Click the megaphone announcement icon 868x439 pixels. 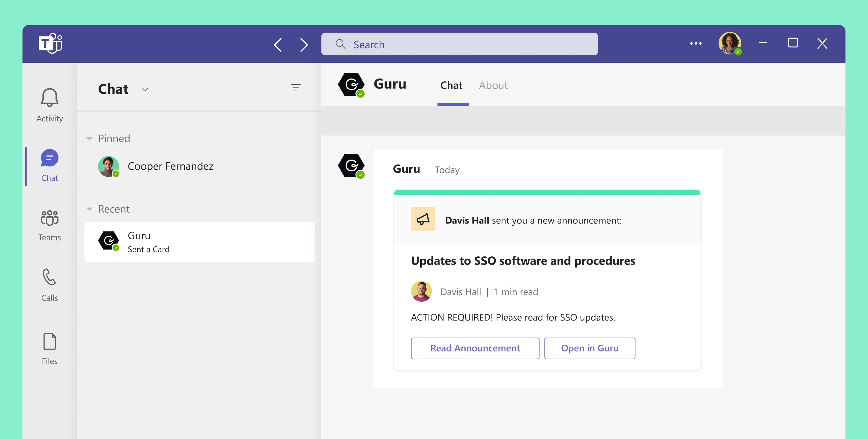coord(423,219)
